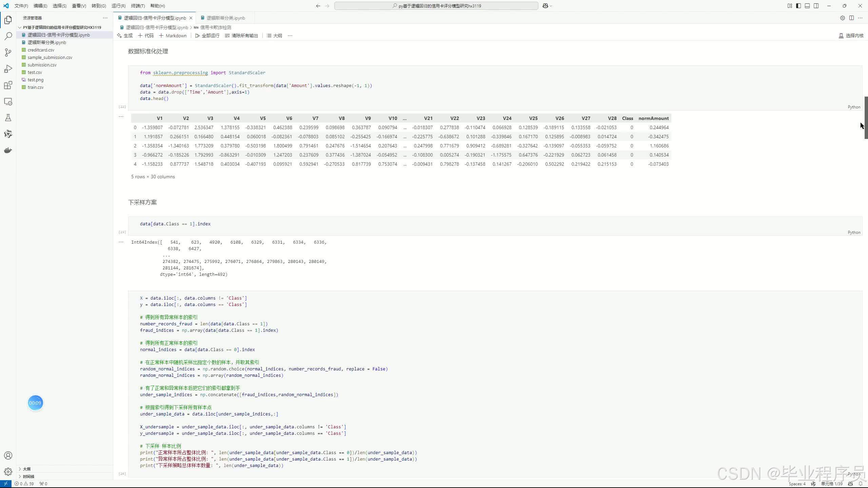The image size is (868, 488).
Task: Switch to 逻辑斯蒂分类.ipynb tab
Action: point(225,18)
